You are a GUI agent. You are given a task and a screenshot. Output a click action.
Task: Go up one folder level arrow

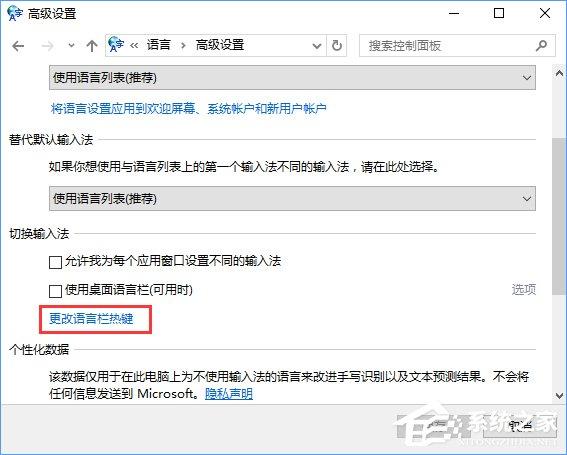[92, 46]
